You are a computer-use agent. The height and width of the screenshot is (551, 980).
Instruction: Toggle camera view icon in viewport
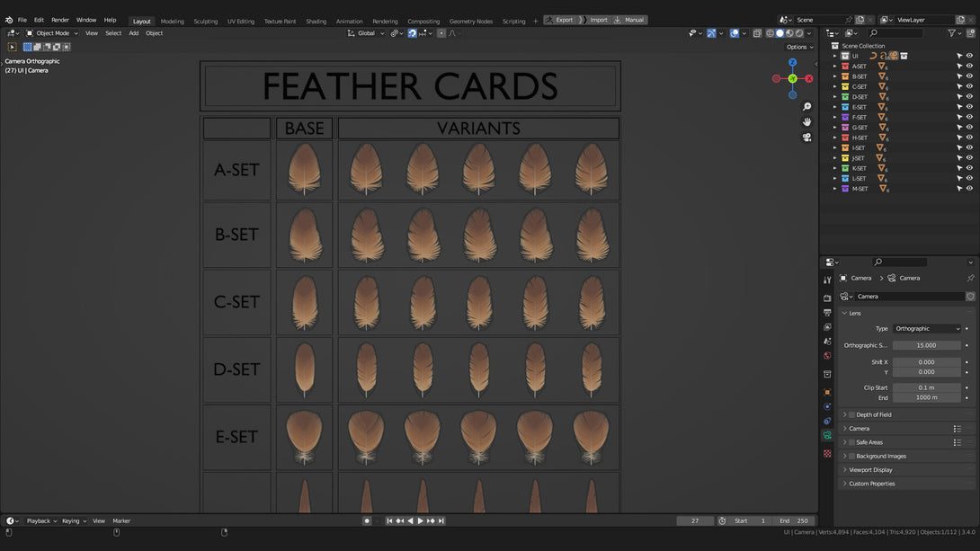click(x=806, y=138)
